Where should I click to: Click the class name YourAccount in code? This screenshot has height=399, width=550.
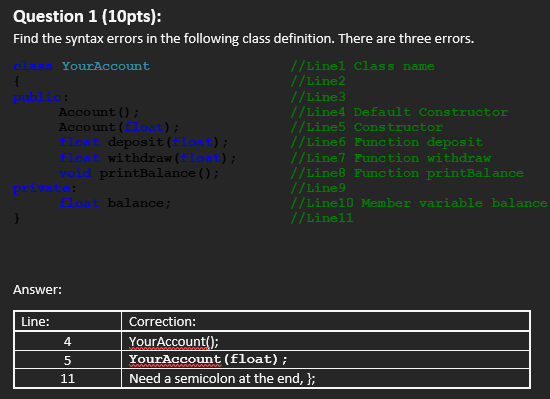(106, 66)
